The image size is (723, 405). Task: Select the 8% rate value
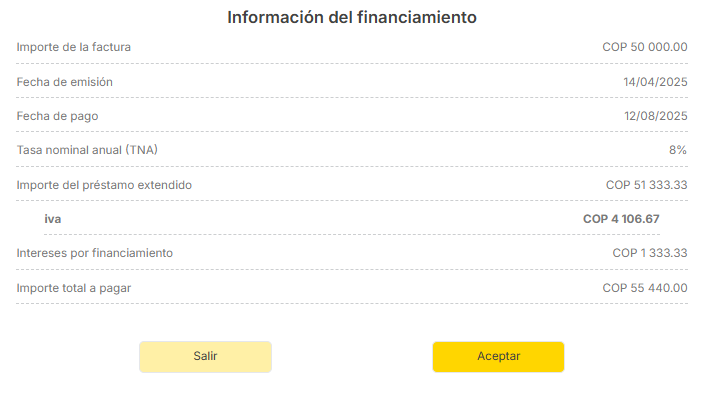(x=678, y=150)
